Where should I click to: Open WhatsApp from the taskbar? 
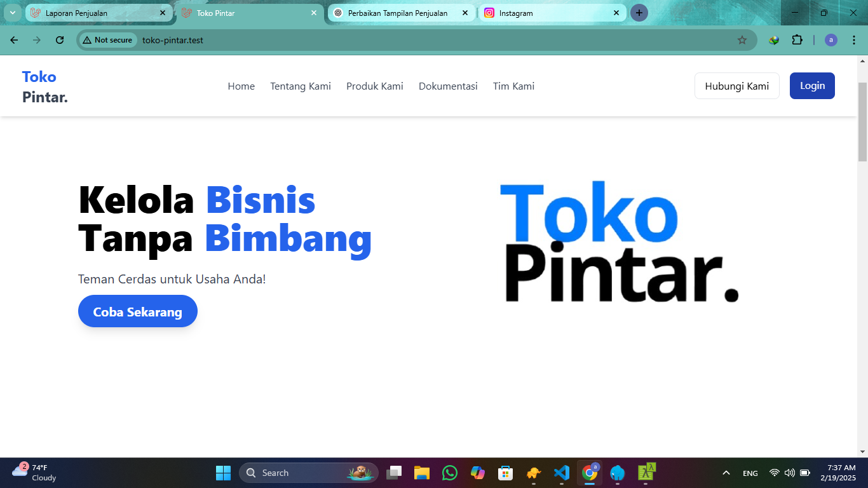click(x=450, y=473)
